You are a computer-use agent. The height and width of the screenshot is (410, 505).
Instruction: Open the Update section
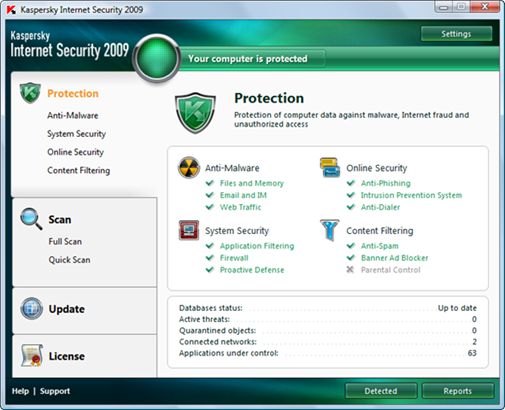point(67,309)
